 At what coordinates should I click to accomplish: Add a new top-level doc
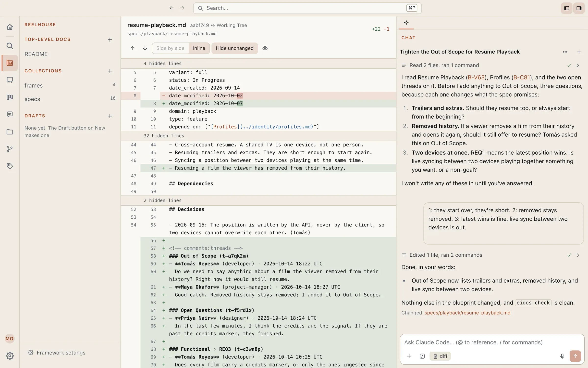click(110, 40)
